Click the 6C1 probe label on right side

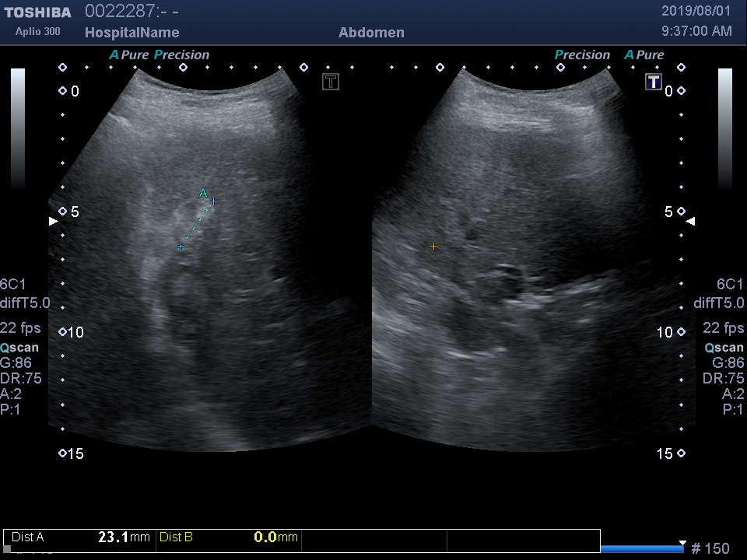click(730, 285)
